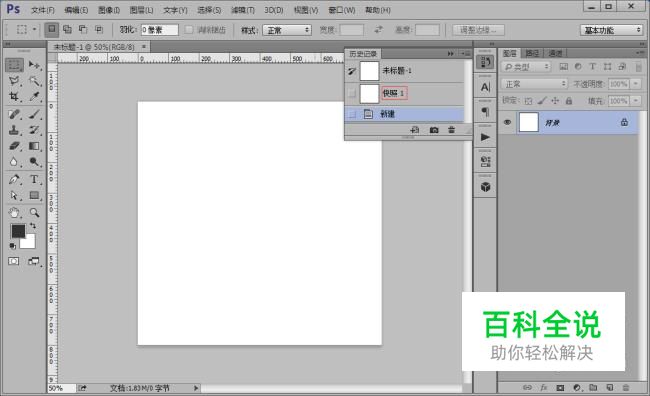Image resolution: width=650 pixels, height=396 pixels.
Task: Select the Crop tool
Action: [14, 96]
